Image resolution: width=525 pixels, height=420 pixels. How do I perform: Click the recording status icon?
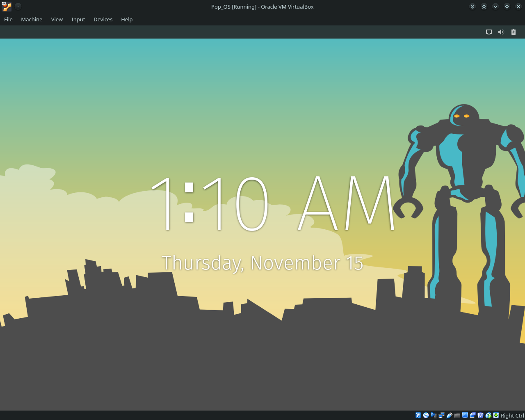click(x=472, y=415)
